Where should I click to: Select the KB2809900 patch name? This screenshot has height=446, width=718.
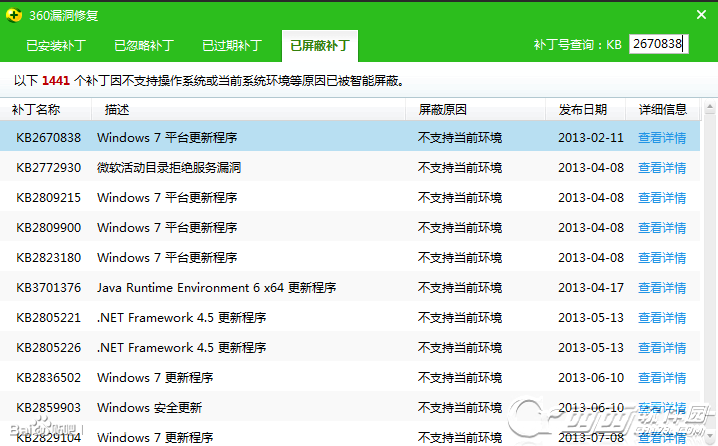click(49, 228)
